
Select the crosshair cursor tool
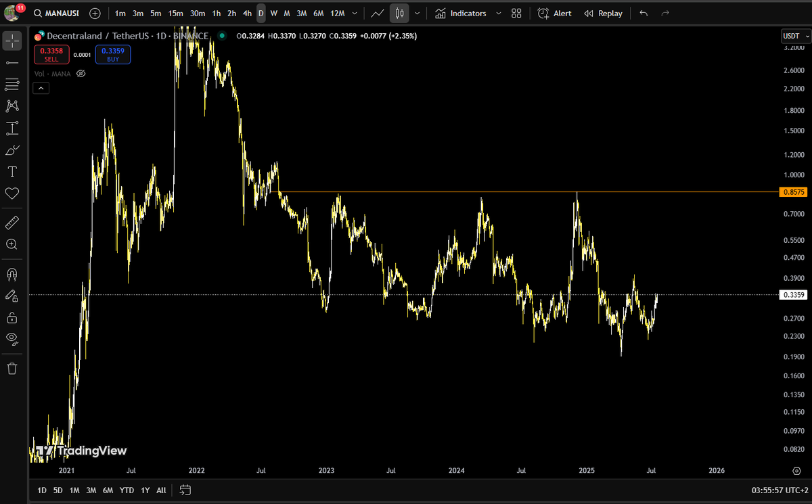pyautogui.click(x=12, y=41)
